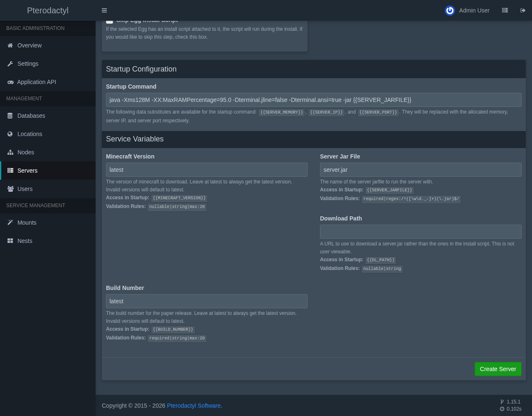Screen dimensions: 532x416
Task: Open server list icon in top bar
Action: tap(505, 10)
